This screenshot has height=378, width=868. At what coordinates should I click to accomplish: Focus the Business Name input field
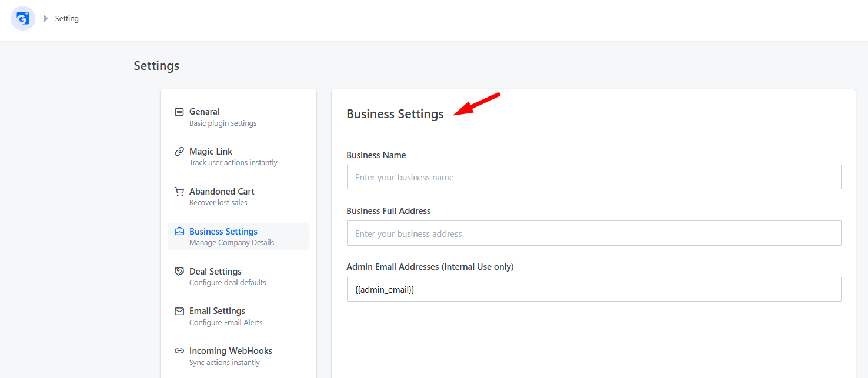[x=594, y=177]
